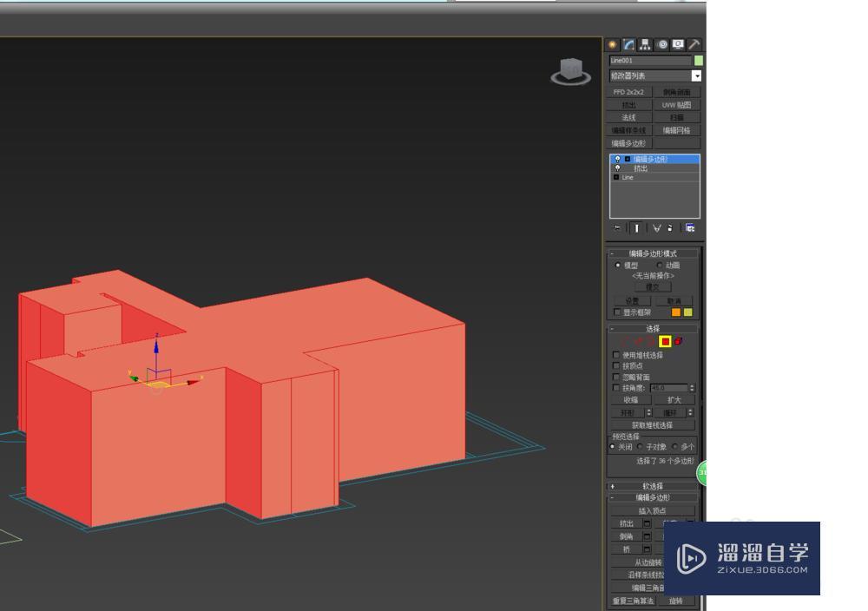Open the yellow cage color swatch

[x=688, y=312]
